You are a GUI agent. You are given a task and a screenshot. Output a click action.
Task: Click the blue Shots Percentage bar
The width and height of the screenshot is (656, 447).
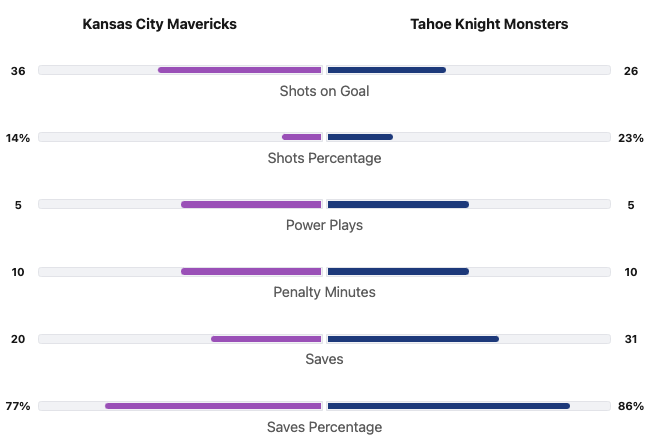[x=360, y=137]
